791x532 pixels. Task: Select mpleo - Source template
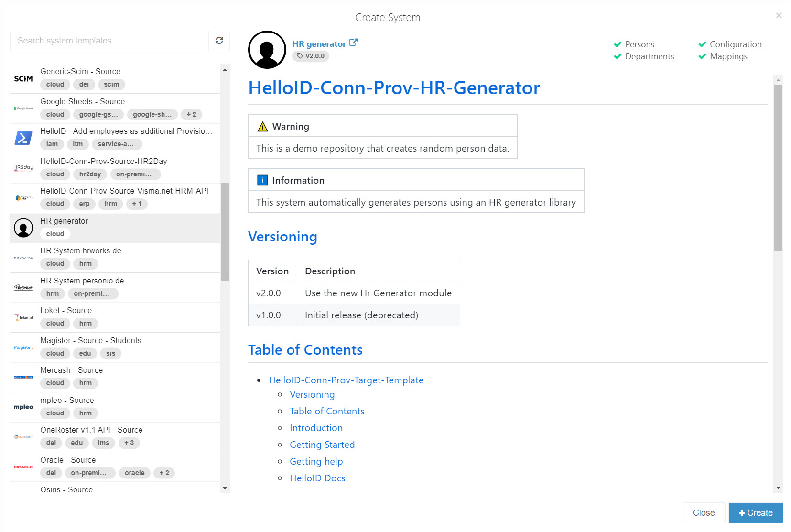115,407
